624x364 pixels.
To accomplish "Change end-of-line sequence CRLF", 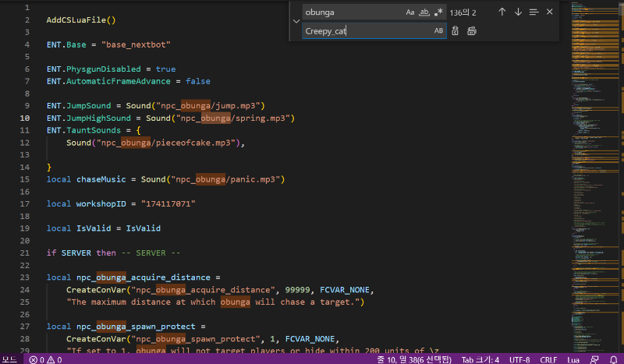I will point(548,359).
